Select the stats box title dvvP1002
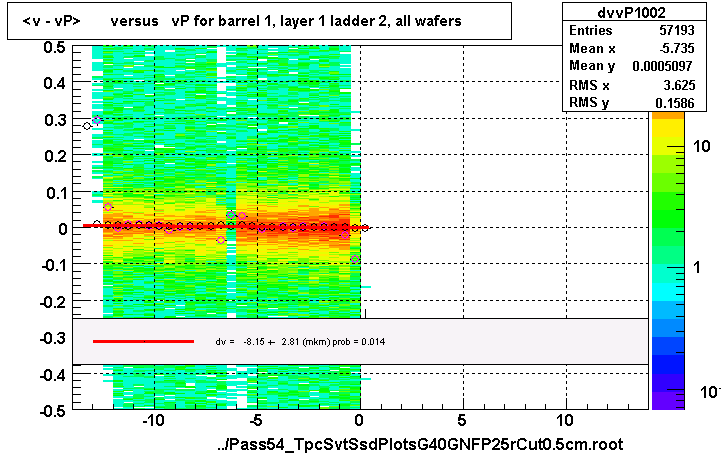The image size is (721, 455). coord(631,12)
